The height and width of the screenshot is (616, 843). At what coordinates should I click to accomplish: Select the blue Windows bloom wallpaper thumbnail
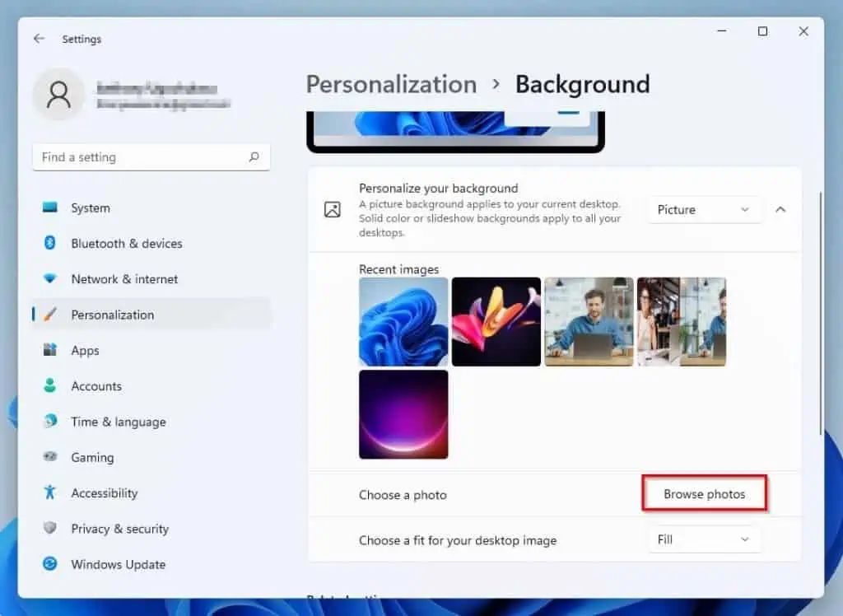point(403,321)
